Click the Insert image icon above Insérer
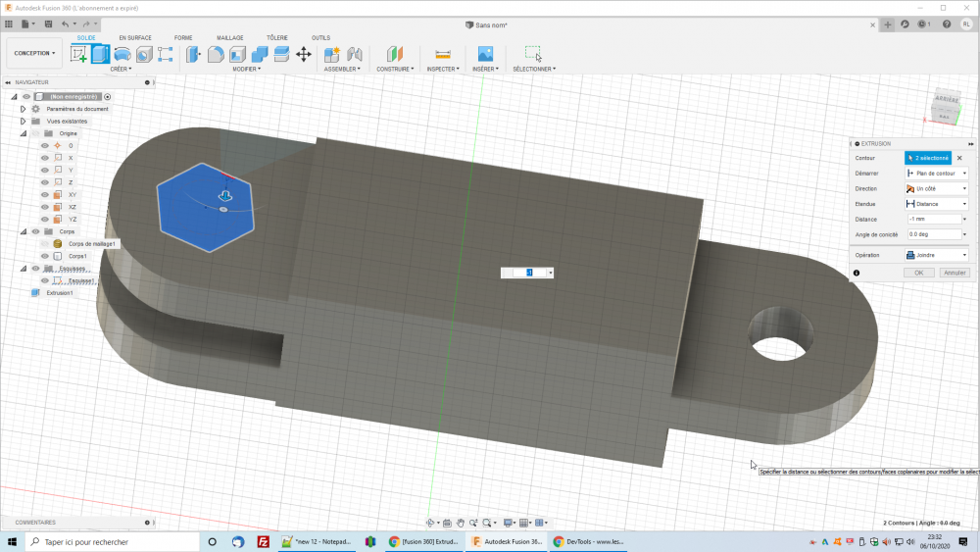Screen dimensions: 980x552 [484, 54]
